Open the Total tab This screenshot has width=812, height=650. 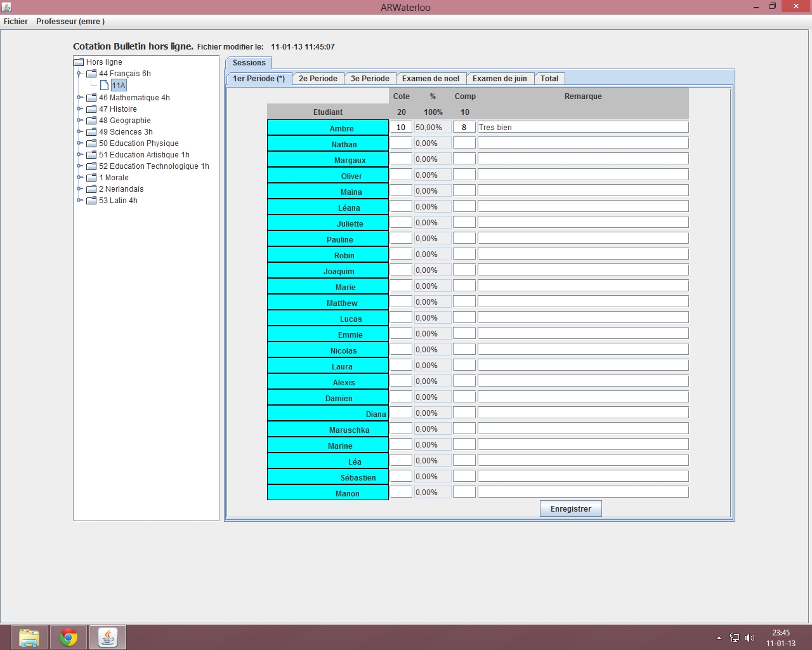click(x=549, y=79)
